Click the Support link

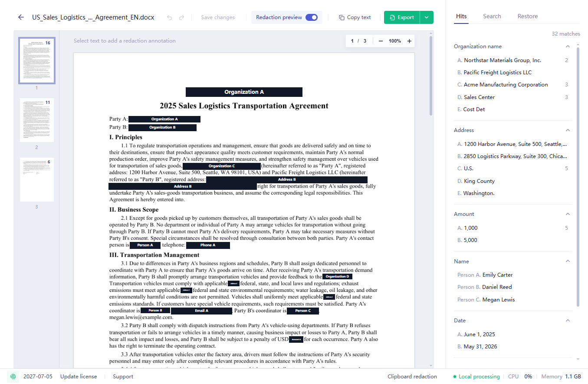pyautogui.click(x=123, y=377)
